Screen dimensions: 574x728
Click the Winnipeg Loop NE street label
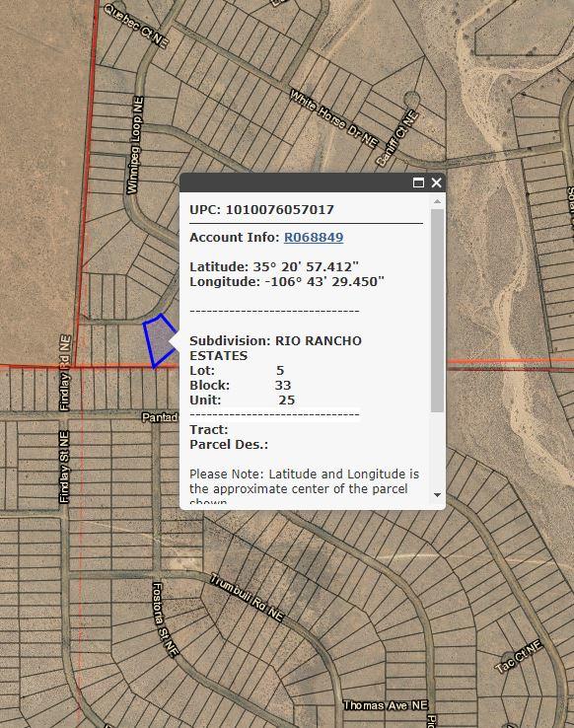coord(135,145)
